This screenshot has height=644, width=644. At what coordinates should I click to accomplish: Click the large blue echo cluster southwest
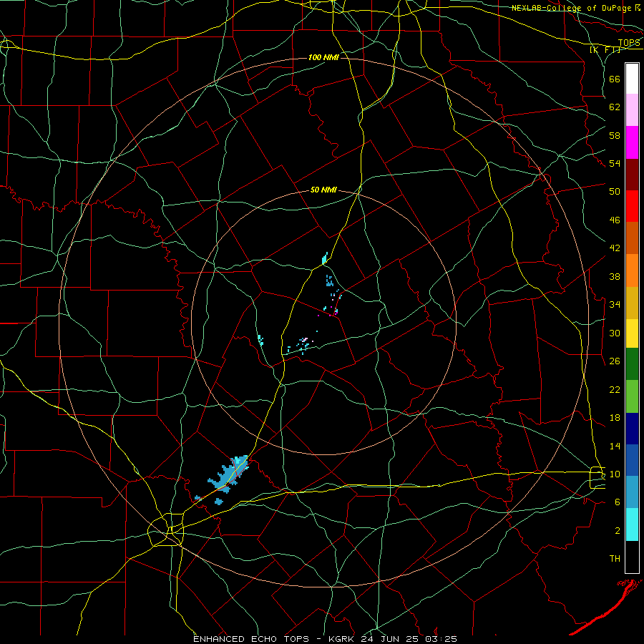[228, 474]
